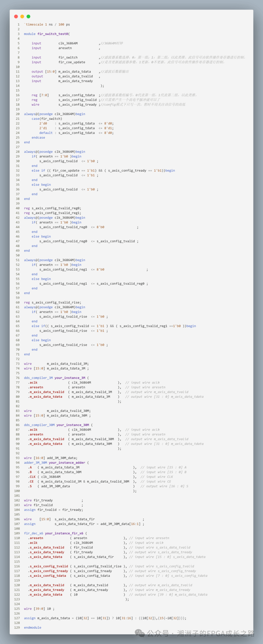The height and width of the screenshot is (644, 263).
Task: Click 'add_3M_30M_data[16:1]' on line 107
Action: [120, 524]
